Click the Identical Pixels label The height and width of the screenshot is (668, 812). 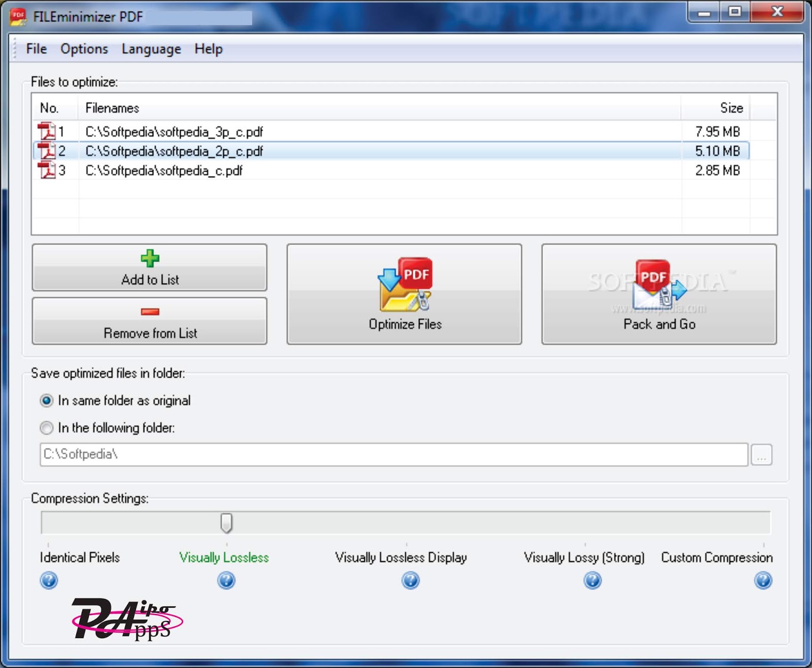(x=80, y=557)
